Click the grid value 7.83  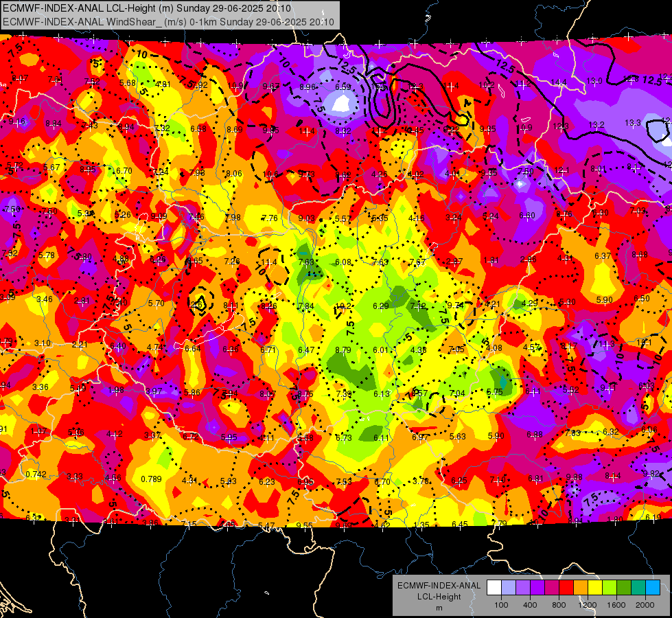click(x=572, y=433)
